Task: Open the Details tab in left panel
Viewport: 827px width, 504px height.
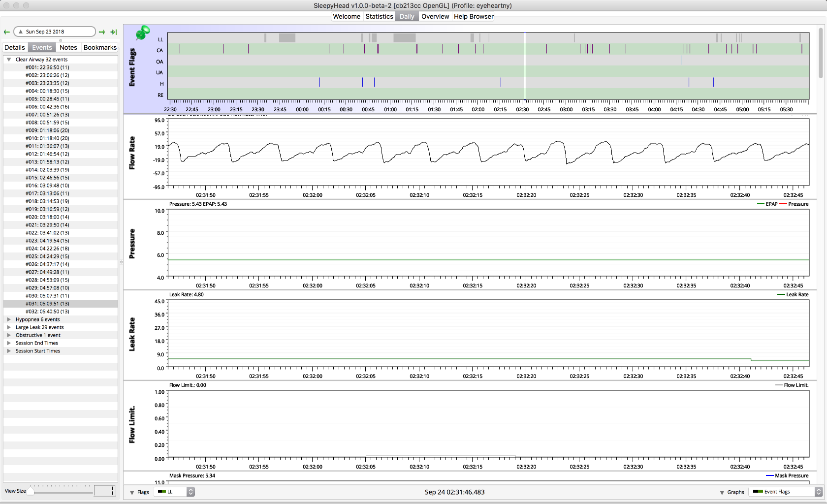Action: 15,47
